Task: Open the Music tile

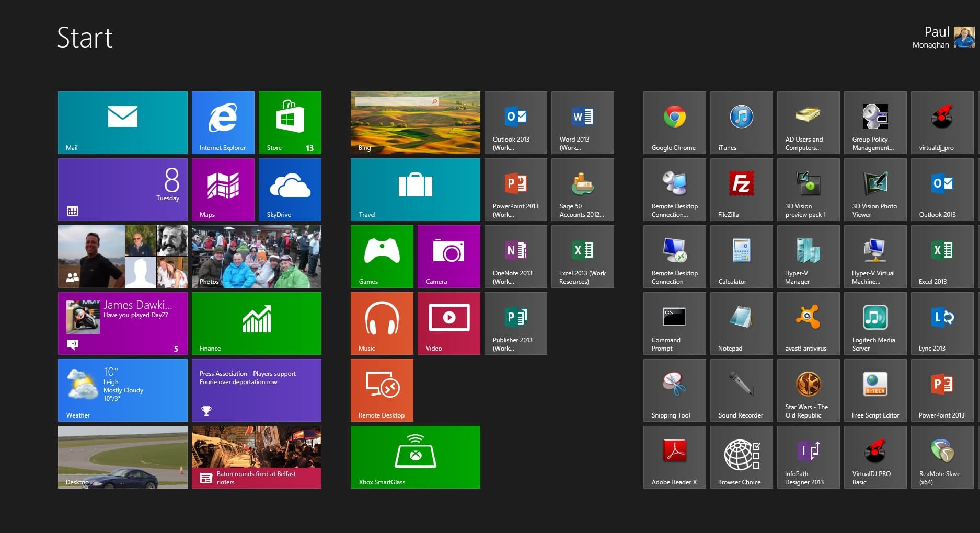Action: click(382, 323)
